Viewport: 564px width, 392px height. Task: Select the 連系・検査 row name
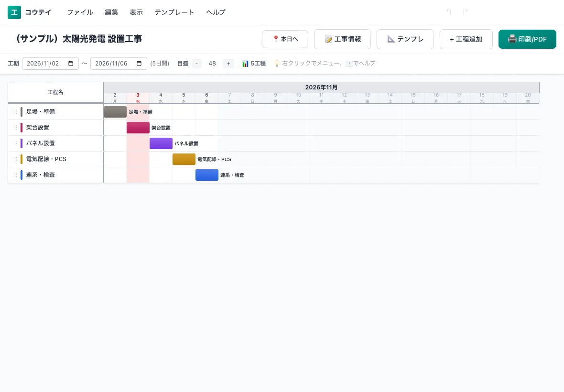(40, 175)
